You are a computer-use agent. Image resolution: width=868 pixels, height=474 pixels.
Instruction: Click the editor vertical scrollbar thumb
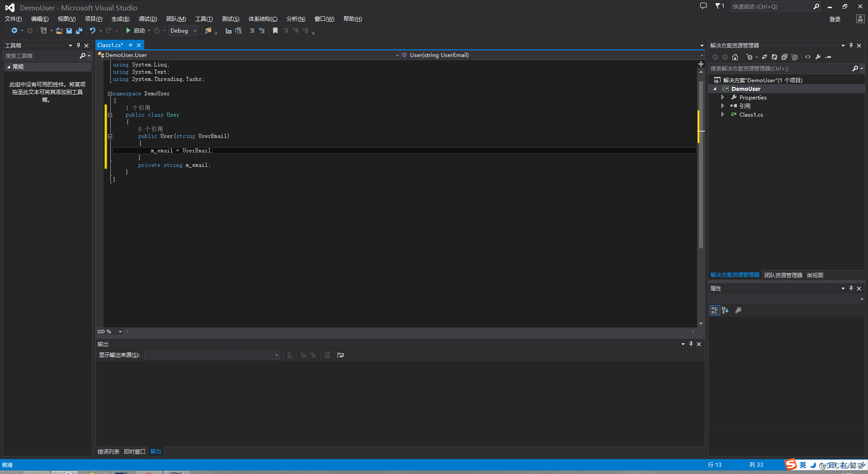701,164
